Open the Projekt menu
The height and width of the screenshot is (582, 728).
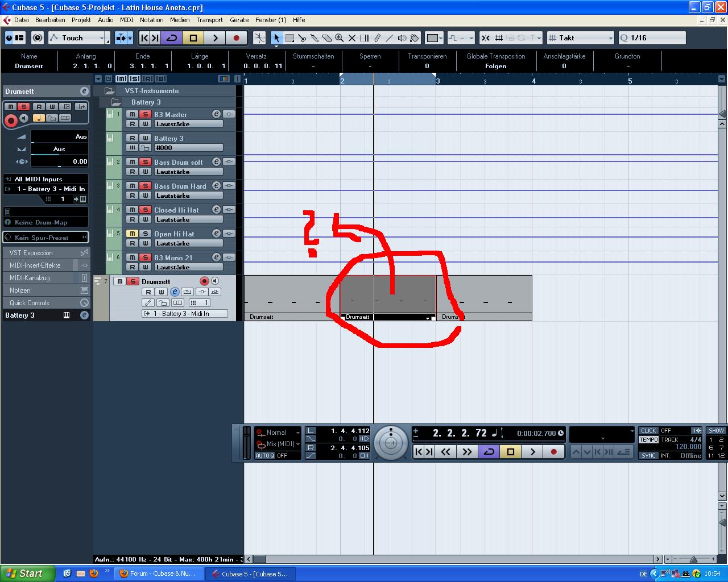(81, 20)
